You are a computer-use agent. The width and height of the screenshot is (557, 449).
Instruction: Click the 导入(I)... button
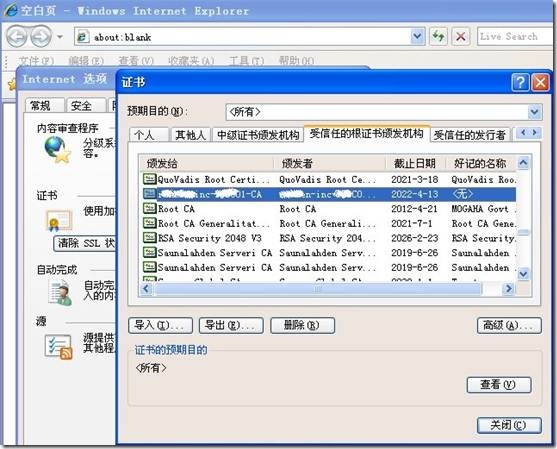(x=160, y=325)
